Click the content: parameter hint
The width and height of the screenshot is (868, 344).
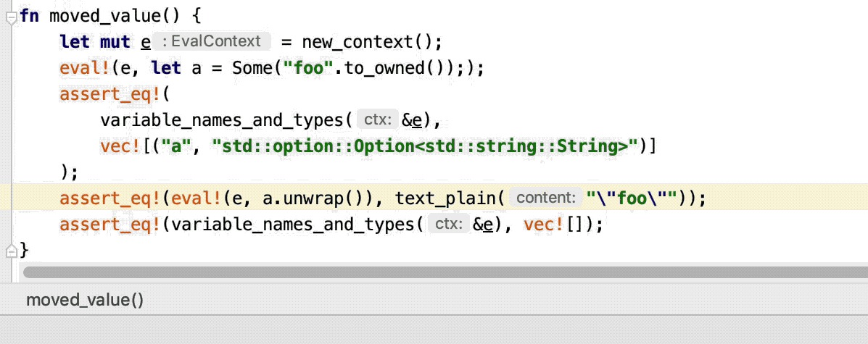(x=545, y=198)
